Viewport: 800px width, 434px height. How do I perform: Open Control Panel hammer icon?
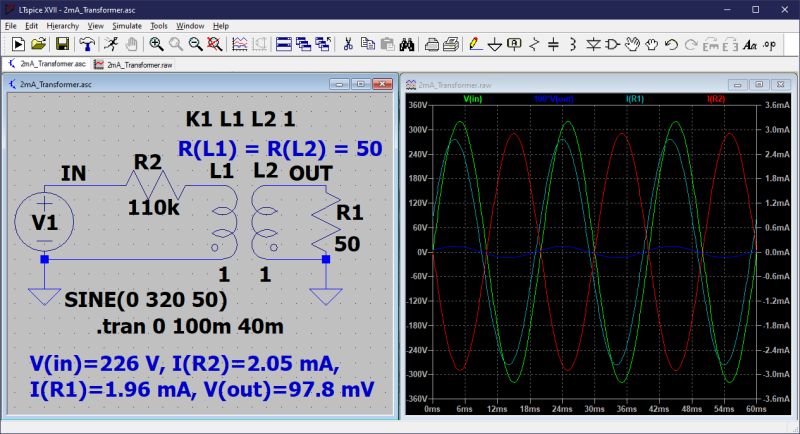[x=87, y=44]
